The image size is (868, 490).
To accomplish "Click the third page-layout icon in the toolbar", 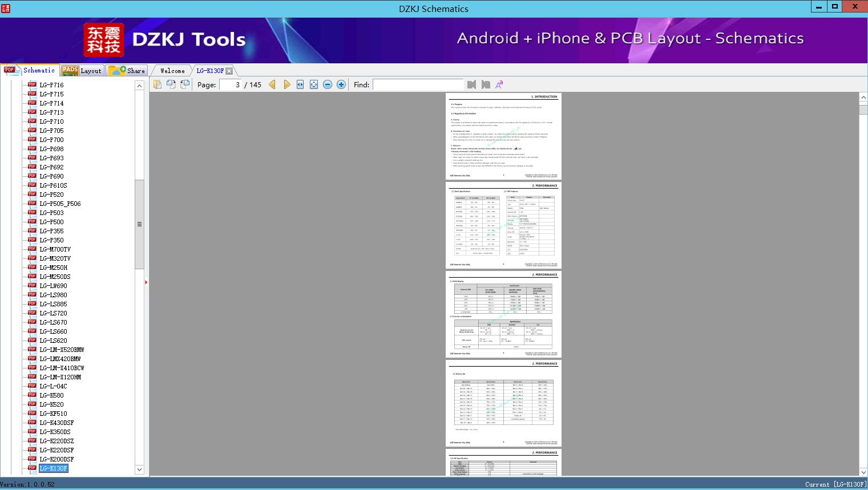I will click(x=185, y=84).
